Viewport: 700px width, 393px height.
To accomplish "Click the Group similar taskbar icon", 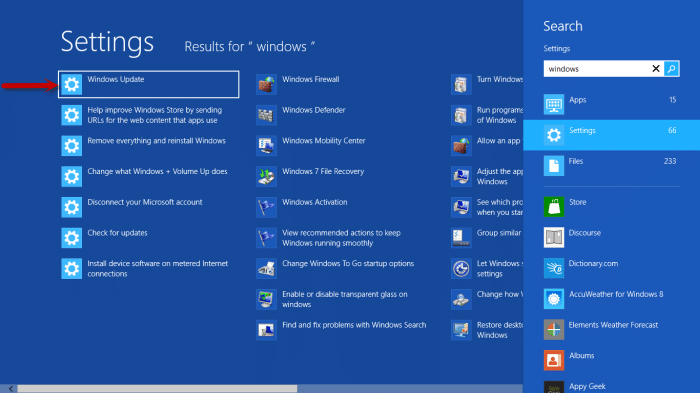I will coord(461,238).
